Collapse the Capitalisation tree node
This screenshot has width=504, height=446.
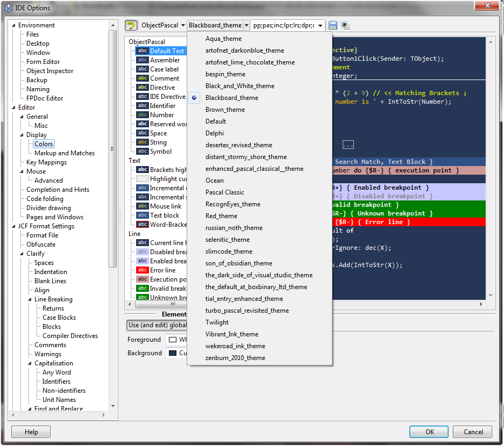click(30, 363)
